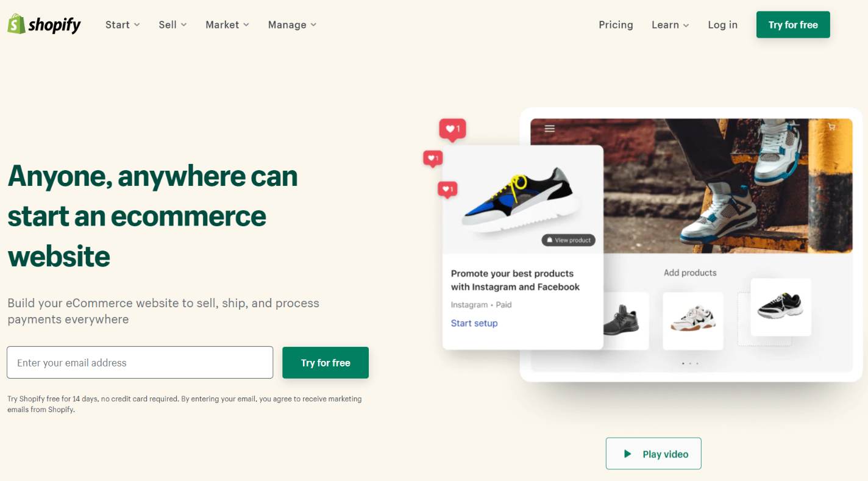Screen dimensions: 868x481
Task: Click the View product pill on sneaker
Action: tap(568, 240)
